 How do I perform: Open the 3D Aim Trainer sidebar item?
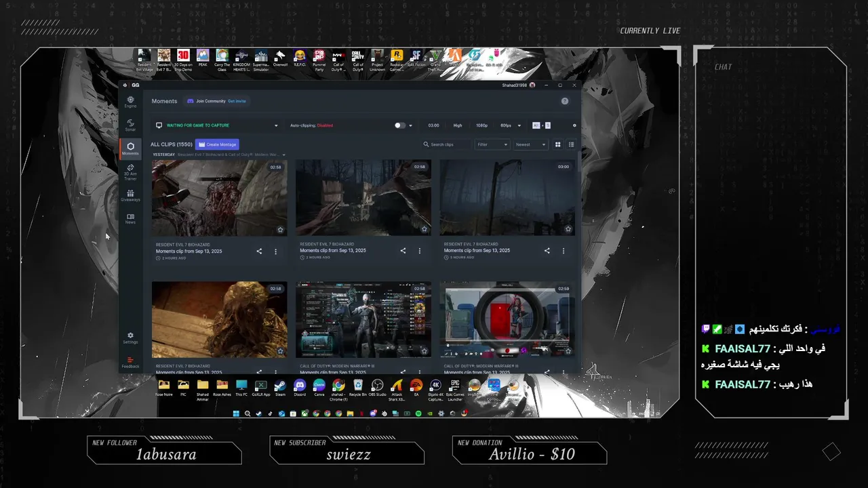[x=130, y=171]
